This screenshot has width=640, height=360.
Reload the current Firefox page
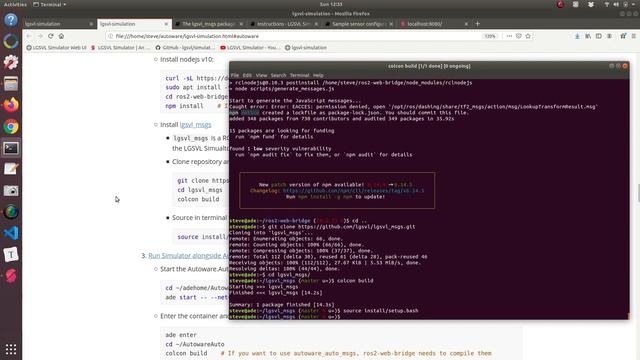pyautogui.click(x=51, y=36)
